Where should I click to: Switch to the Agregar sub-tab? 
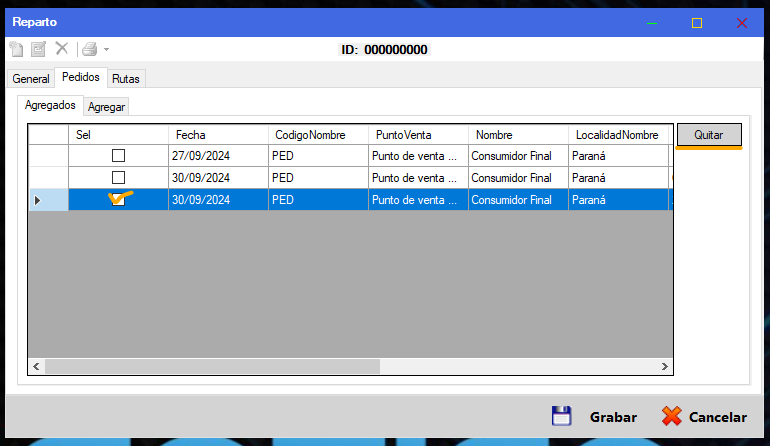[x=107, y=107]
